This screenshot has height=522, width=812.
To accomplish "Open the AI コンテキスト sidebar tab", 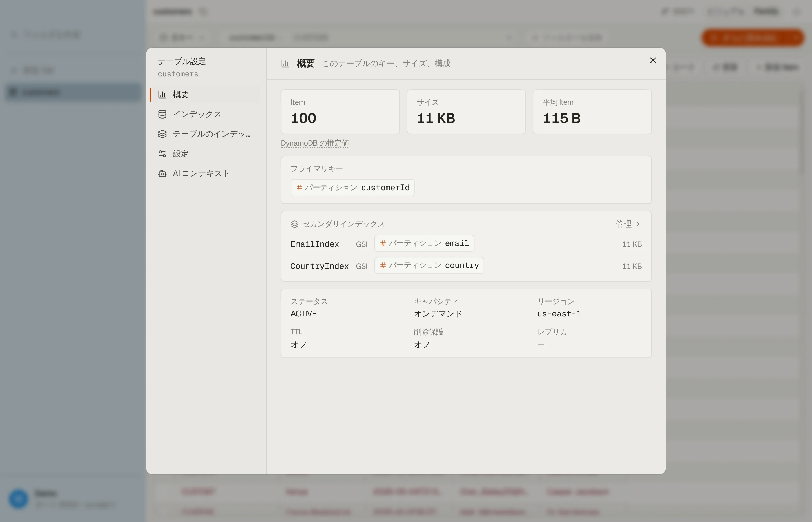I will [x=205, y=173].
